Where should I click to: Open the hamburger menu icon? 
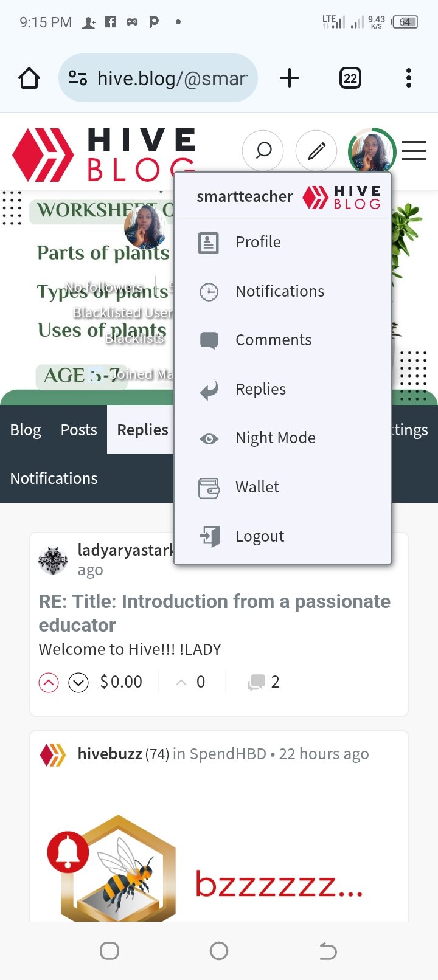[x=414, y=151]
